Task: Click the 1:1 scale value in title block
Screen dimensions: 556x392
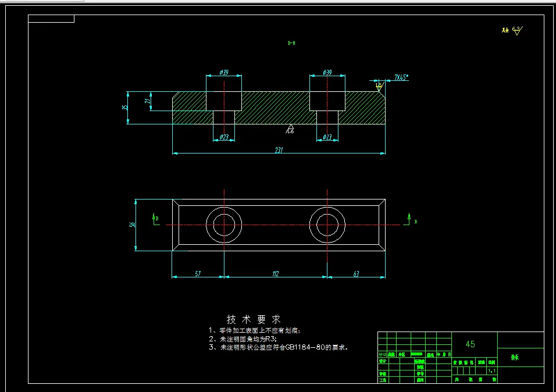Action: tap(492, 370)
